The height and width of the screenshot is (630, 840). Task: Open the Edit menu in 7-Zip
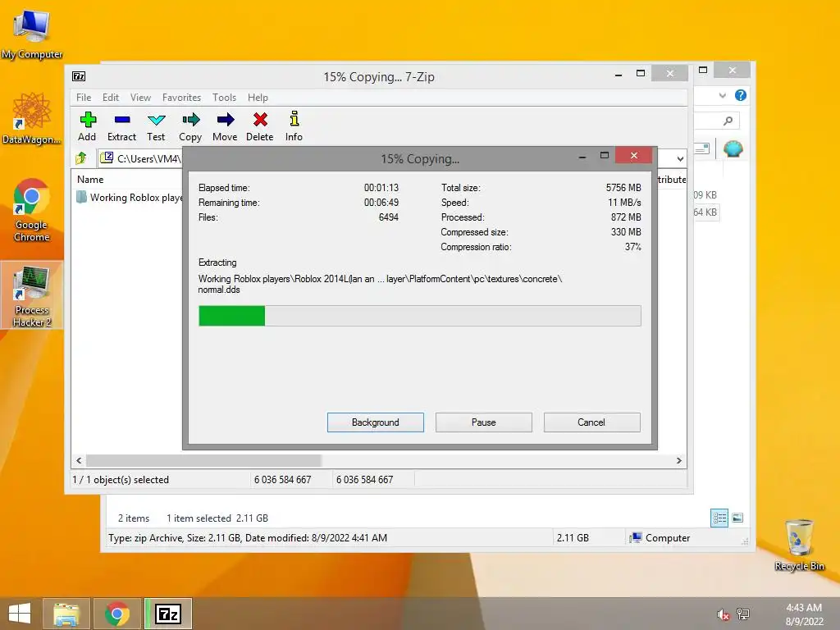[111, 98]
